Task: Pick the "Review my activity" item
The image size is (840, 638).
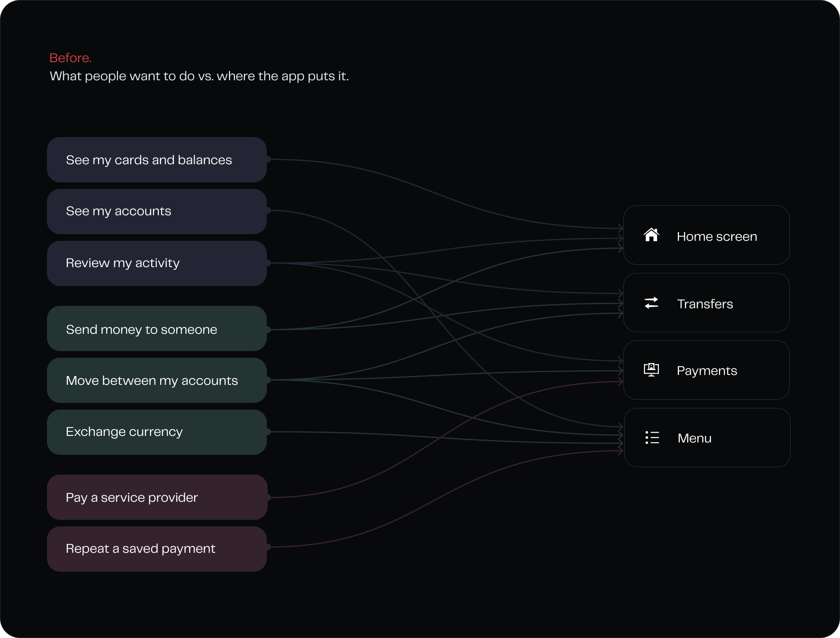Action: (157, 263)
